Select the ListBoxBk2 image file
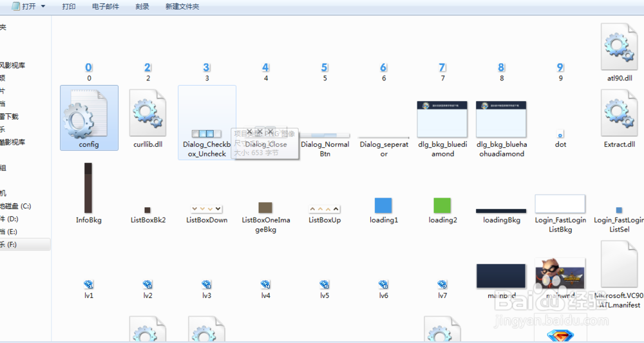The width and height of the screenshot is (644, 343). [147, 210]
